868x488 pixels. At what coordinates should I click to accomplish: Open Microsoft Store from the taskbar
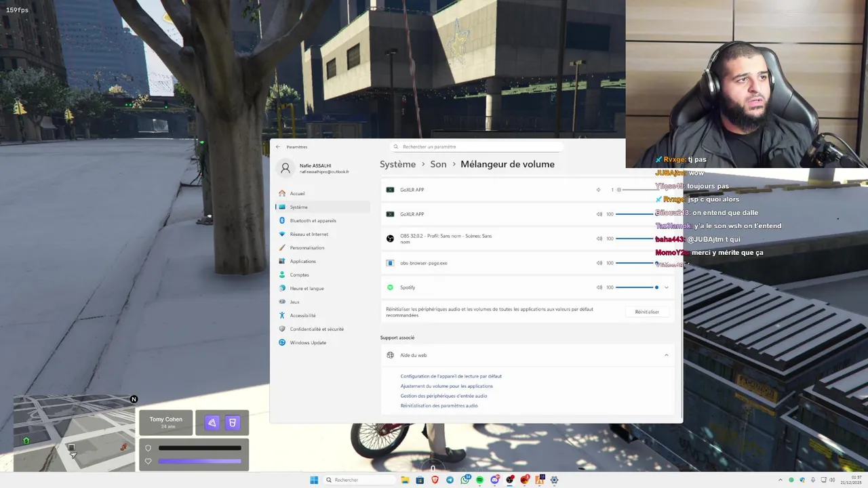pos(420,480)
